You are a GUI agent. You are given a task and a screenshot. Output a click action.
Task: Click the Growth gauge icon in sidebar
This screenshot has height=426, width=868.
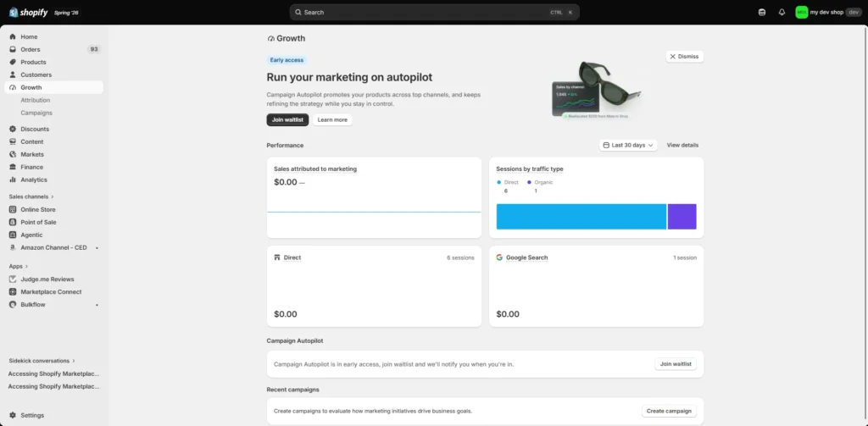click(x=13, y=87)
